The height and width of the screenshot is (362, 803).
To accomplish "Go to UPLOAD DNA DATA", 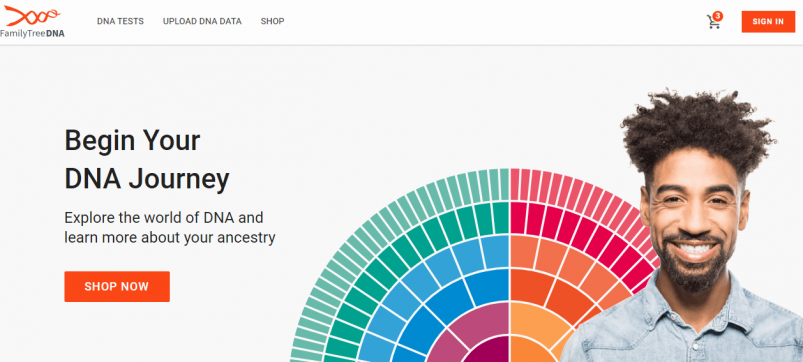I will 202,22.
